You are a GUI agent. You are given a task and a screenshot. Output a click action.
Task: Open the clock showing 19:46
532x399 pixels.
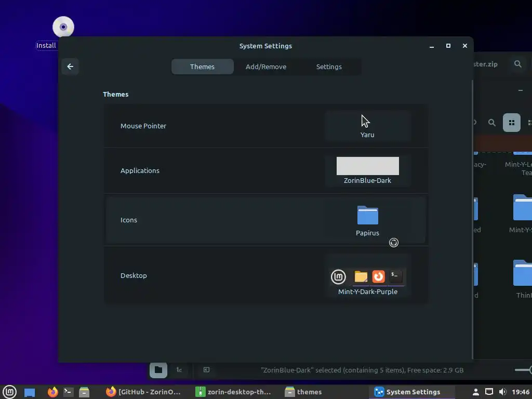[x=521, y=392]
